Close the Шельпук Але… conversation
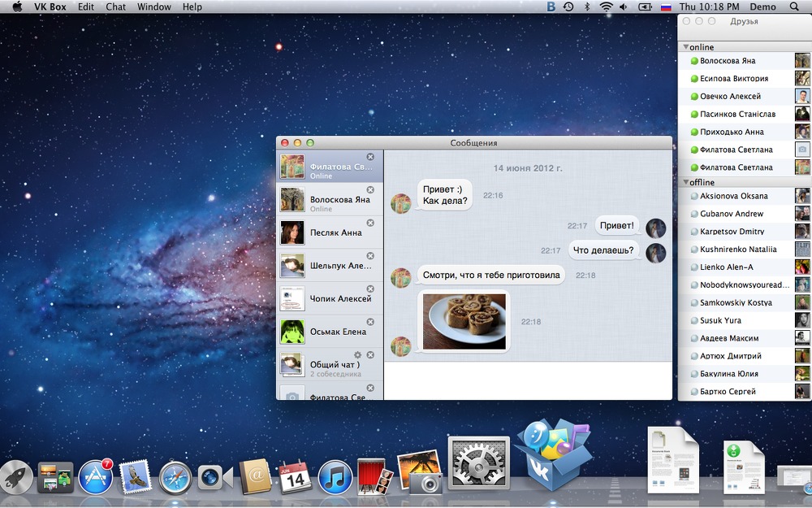Image resolution: width=812 pixels, height=508 pixels. point(370,256)
